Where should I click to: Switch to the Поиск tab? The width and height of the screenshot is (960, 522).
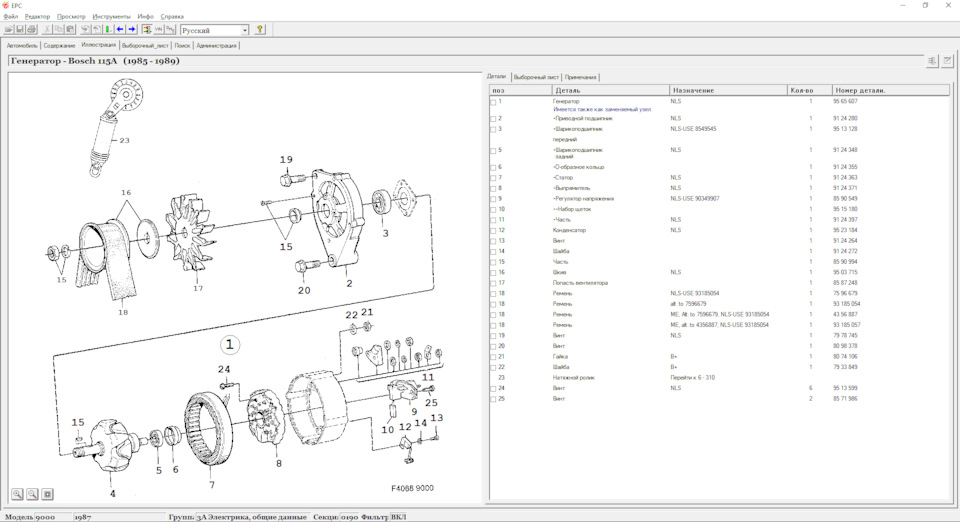[x=182, y=45]
